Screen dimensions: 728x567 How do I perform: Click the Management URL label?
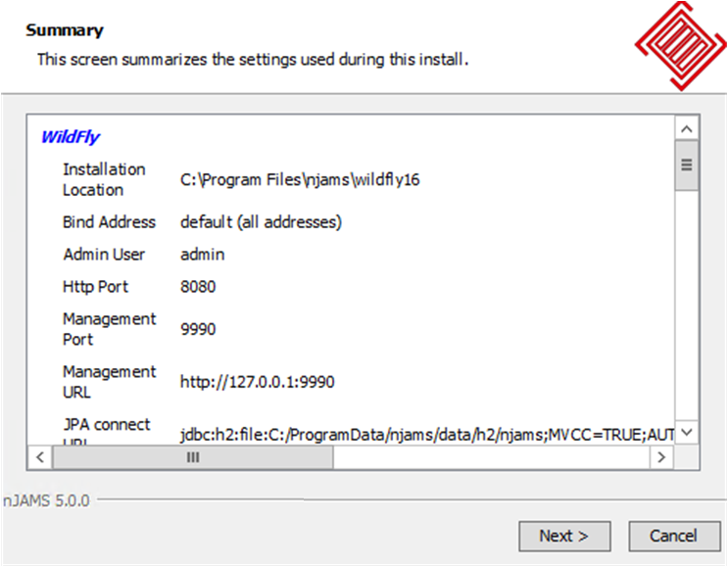click(x=110, y=382)
